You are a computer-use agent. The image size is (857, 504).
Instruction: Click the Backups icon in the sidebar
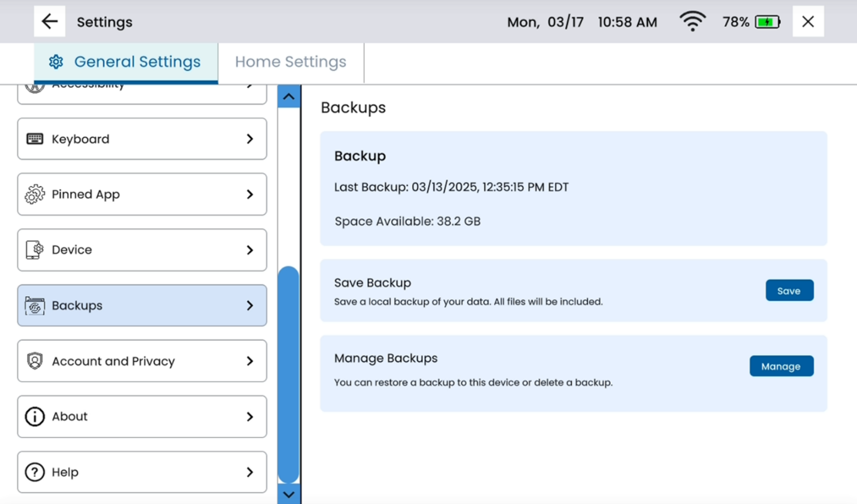coord(35,306)
